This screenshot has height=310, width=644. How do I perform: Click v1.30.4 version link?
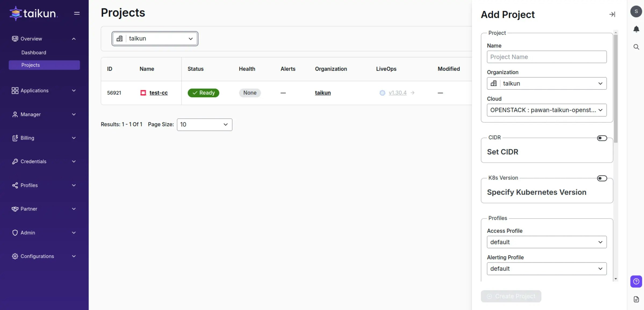pyautogui.click(x=397, y=93)
